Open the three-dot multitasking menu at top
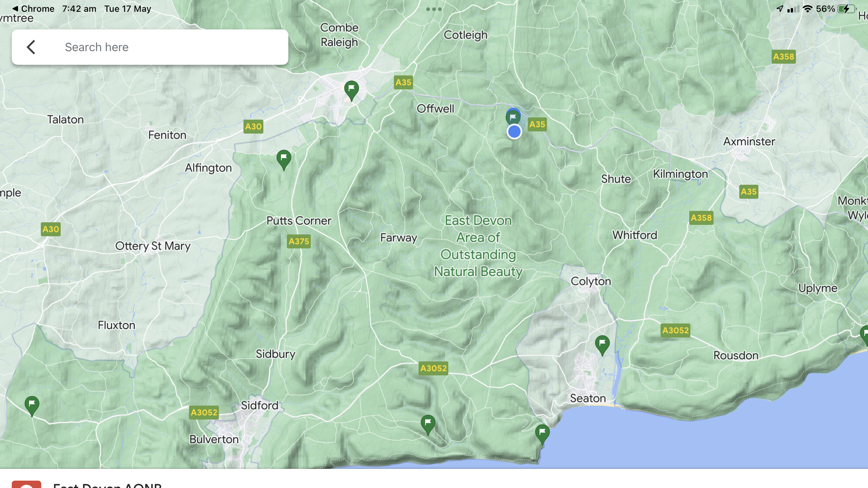Viewport: 868px width, 488px height. pyautogui.click(x=434, y=9)
